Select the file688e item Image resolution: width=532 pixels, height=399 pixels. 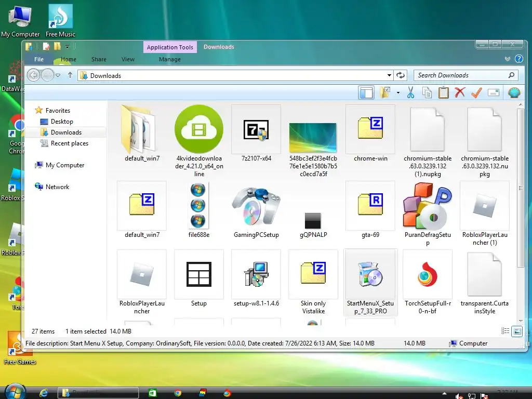point(199,210)
